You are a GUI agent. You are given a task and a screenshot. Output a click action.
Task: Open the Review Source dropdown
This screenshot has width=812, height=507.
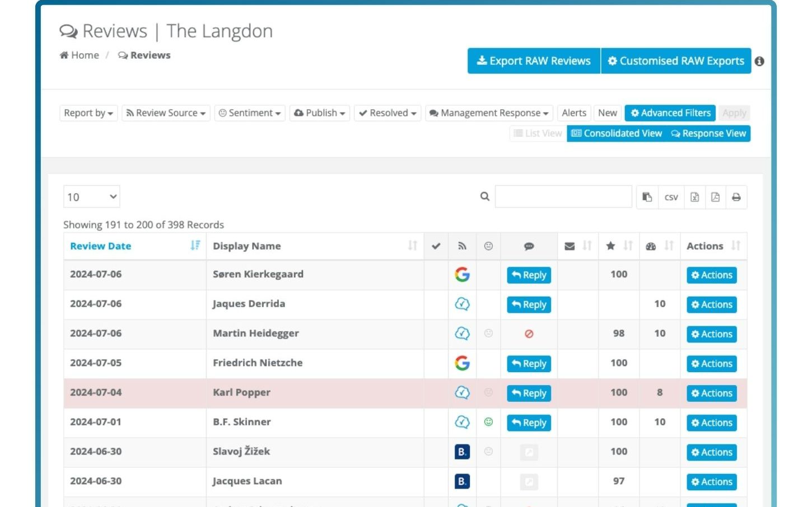166,113
